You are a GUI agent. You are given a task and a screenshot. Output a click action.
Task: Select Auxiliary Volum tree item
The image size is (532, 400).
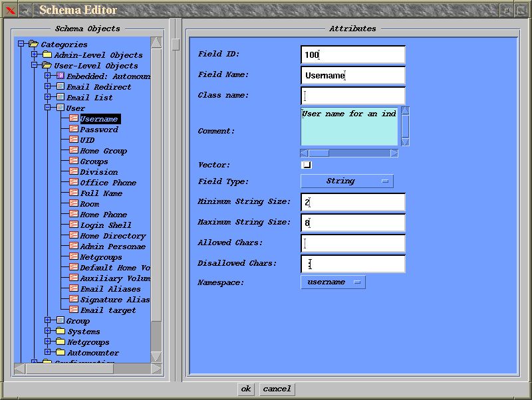click(114, 278)
